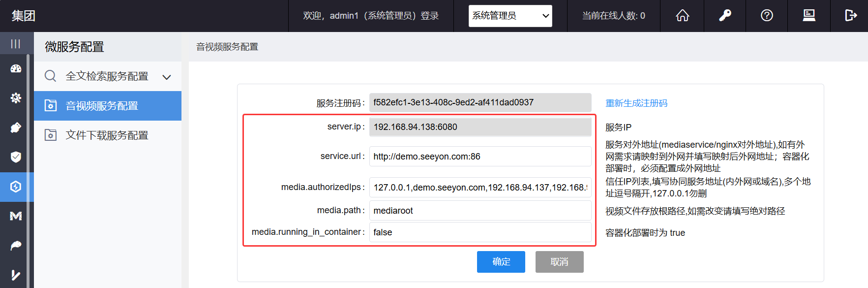Image resolution: width=868 pixels, height=288 pixels.
Task: Click the 确定 confirm button
Action: pos(501,262)
